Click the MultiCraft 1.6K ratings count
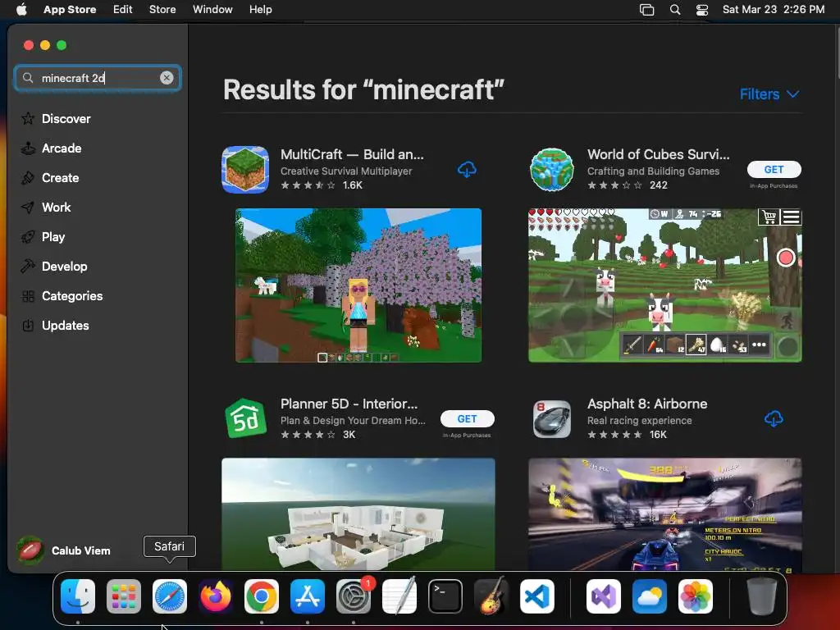Viewport: 840px width, 630px height. 353,185
